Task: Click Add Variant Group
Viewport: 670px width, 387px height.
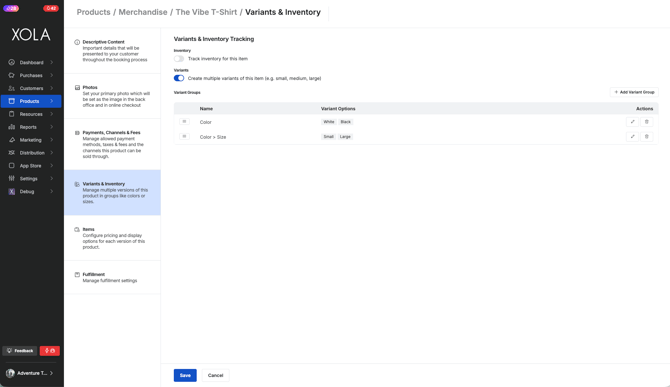Action: [x=634, y=92]
